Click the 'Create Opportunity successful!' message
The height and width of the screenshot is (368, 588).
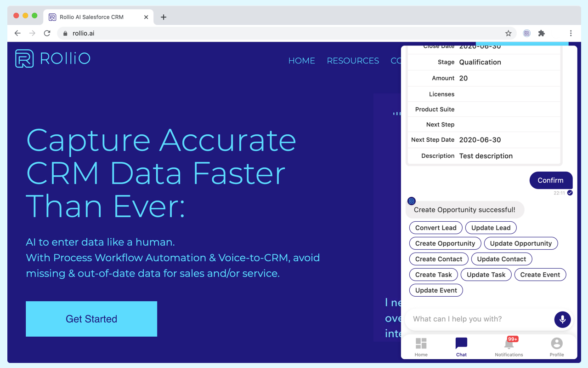464,210
